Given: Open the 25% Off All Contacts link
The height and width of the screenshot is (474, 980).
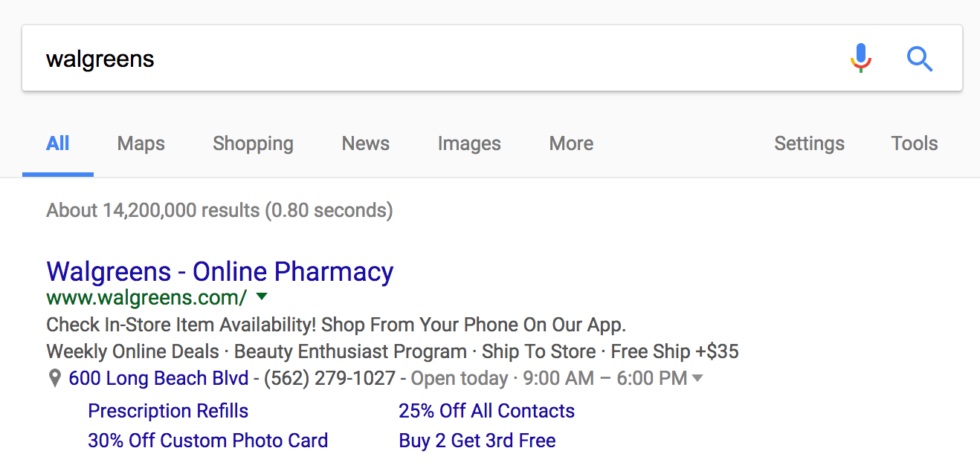Looking at the screenshot, I should click(486, 411).
